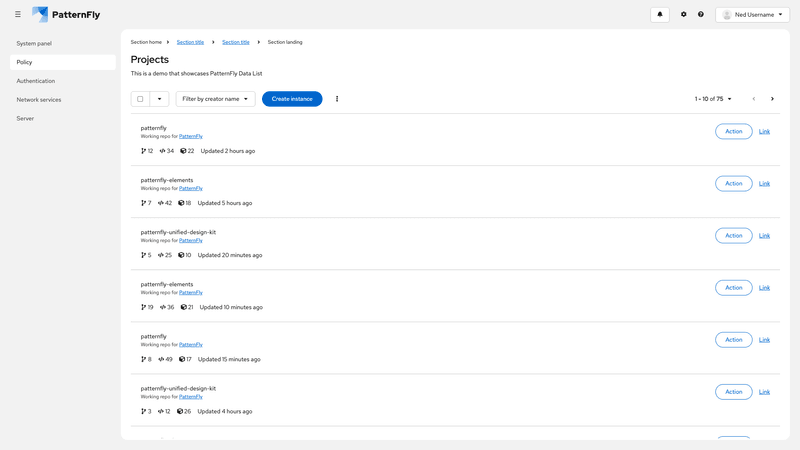The width and height of the screenshot is (800, 450).
Task: Click Action button for patternfly-unified-design-kit
Action: pos(733,236)
